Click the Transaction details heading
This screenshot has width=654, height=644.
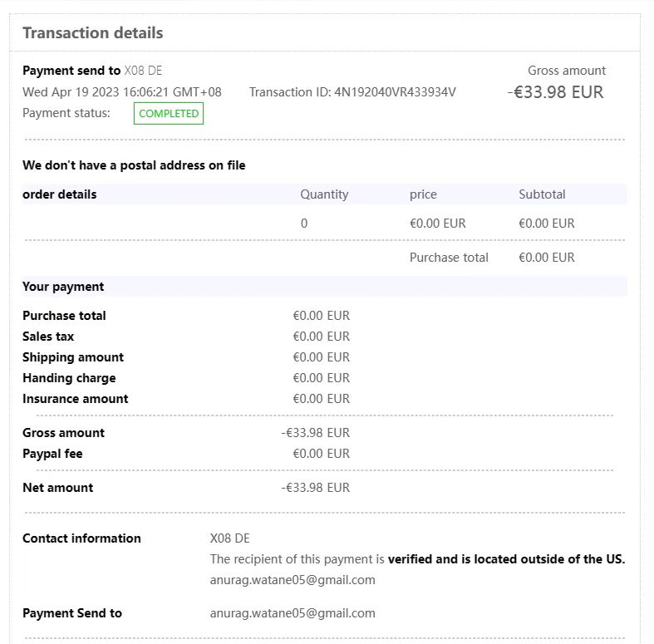tap(92, 33)
